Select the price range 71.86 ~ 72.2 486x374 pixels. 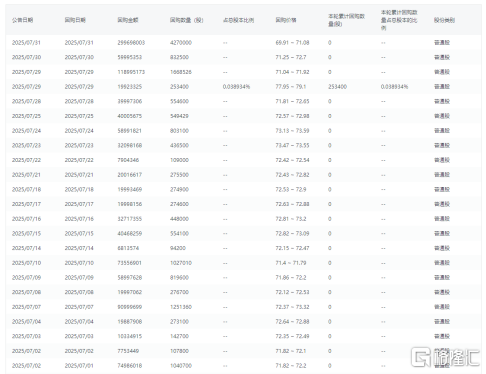coord(291,277)
